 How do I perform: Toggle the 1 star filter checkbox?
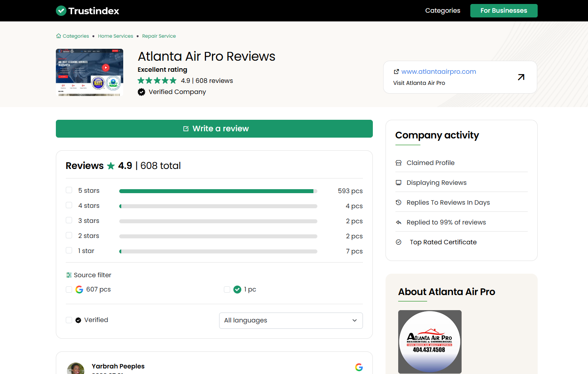point(69,251)
